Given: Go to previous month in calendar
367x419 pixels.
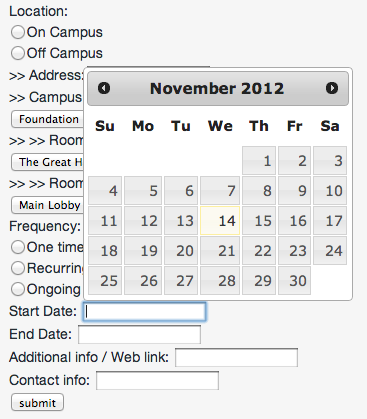Looking at the screenshot, I should (104, 88).
